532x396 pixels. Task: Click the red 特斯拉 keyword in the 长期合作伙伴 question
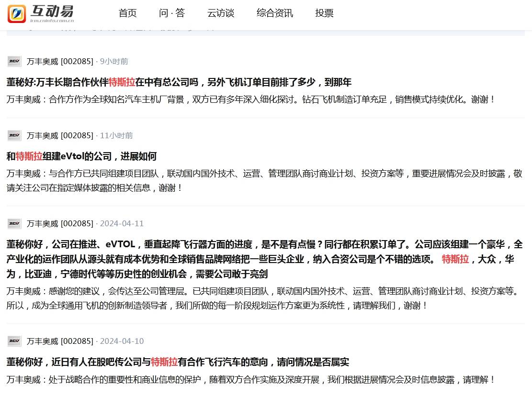[122, 82]
